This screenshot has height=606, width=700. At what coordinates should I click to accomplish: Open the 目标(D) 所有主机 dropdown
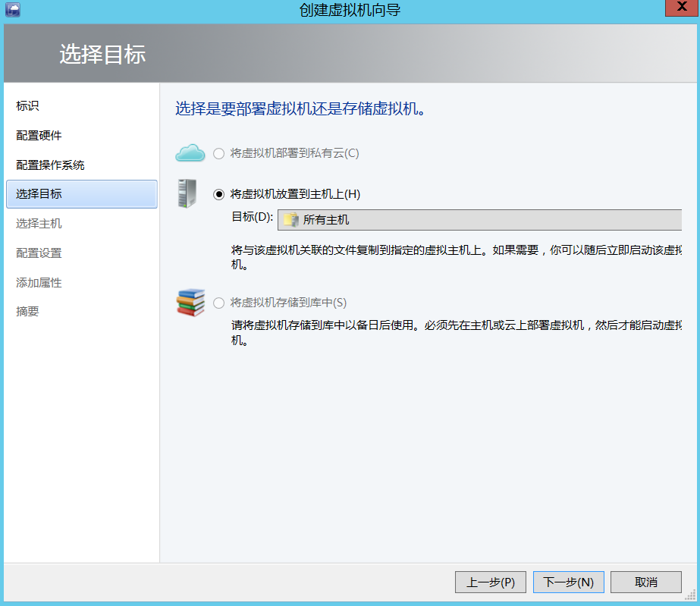[x=479, y=220]
